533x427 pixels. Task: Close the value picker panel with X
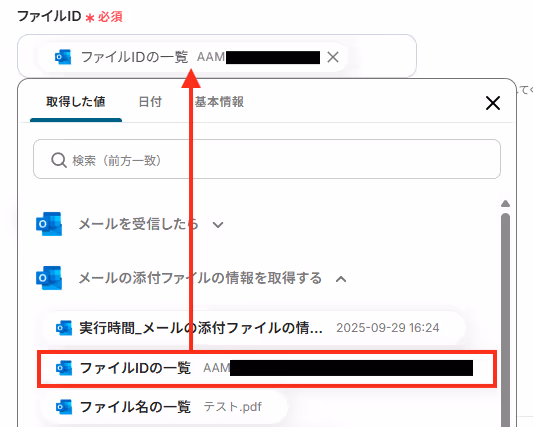[493, 103]
